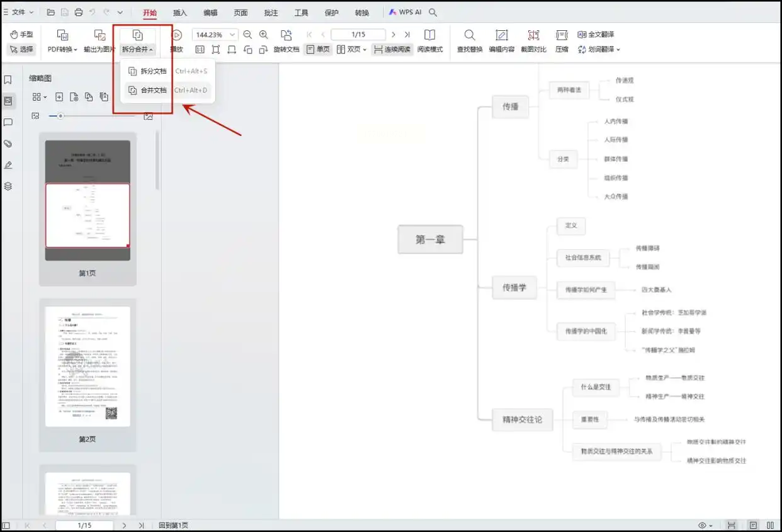Open the 编辑内容 edit tool

coord(501,35)
